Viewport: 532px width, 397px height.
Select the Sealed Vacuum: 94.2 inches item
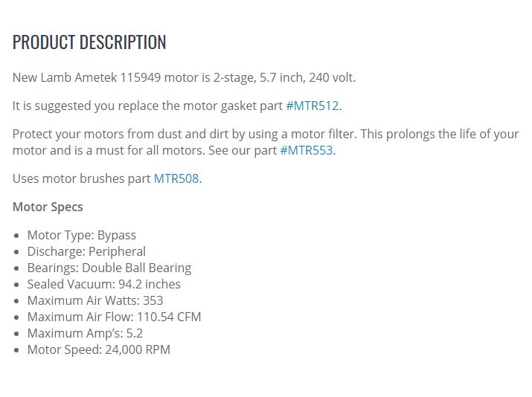(104, 284)
